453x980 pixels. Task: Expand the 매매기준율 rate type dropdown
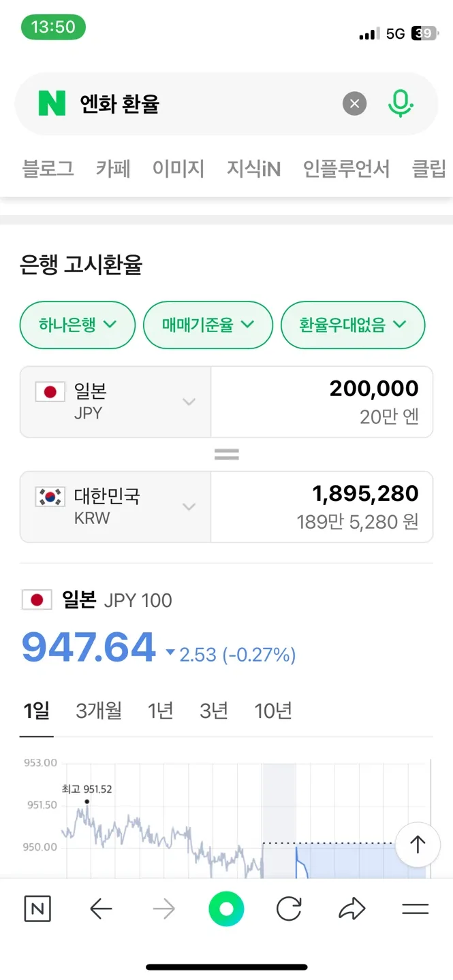(x=208, y=325)
